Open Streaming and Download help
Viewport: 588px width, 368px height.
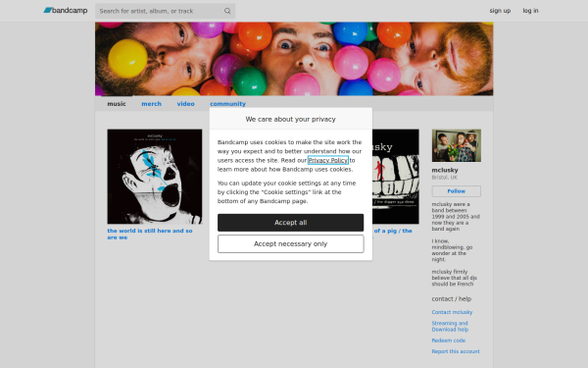pyautogui.click(x=450, y=327)
